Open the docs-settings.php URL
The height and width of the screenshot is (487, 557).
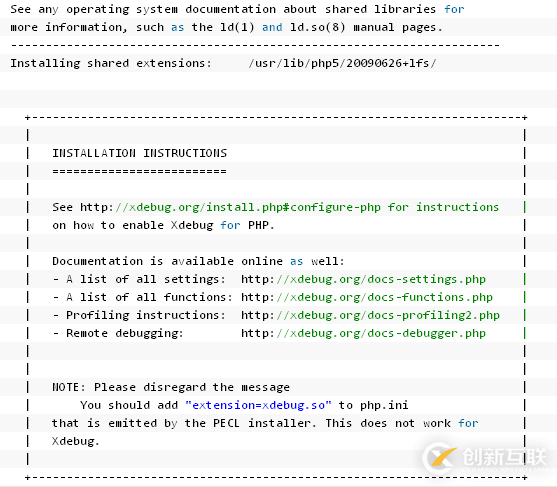tap(363, 280)
